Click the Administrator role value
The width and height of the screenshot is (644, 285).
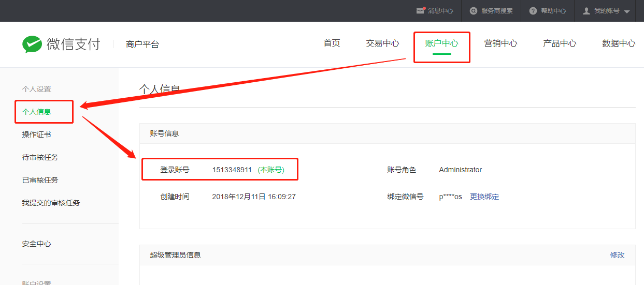461,170
